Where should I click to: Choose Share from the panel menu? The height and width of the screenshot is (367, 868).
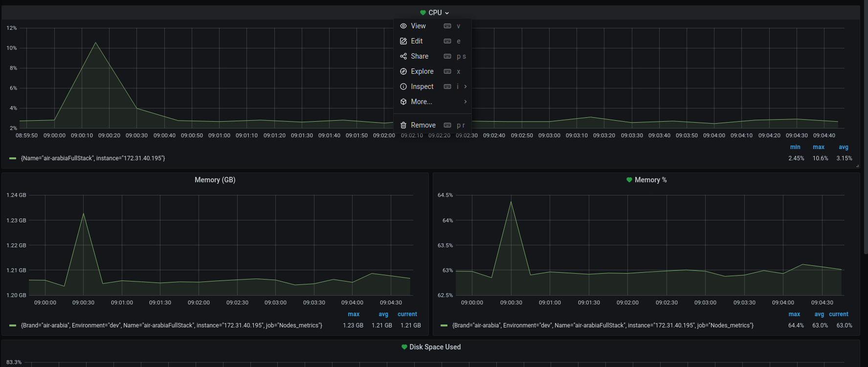click(419, 56)
